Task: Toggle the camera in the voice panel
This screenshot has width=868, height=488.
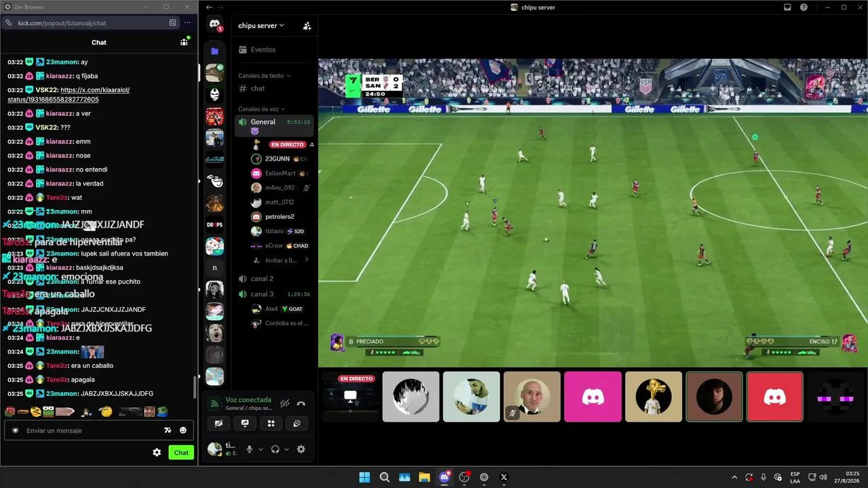Action: pyautogui.click(x=218, y=424)
